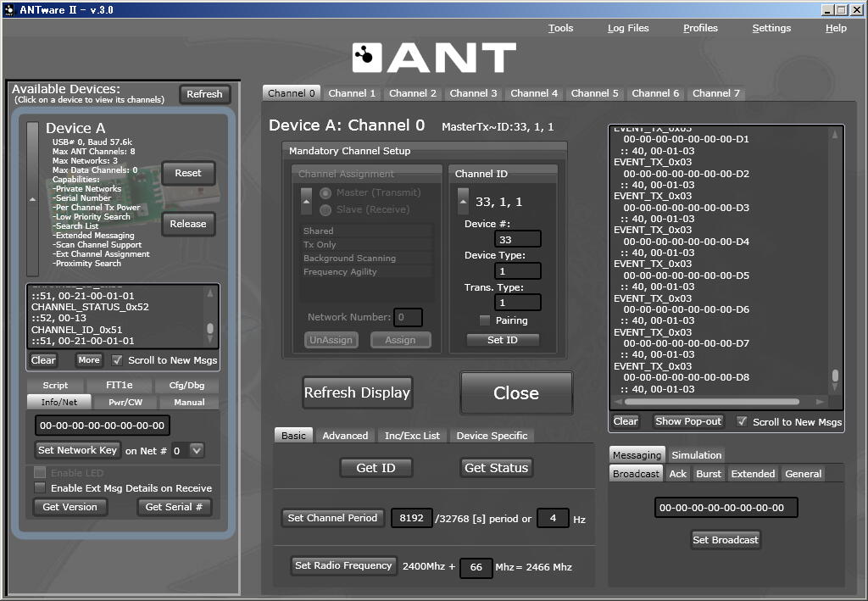Open the Inc/Exc List tab
Screen dimensions: 868x601
(x=412, y=436)
